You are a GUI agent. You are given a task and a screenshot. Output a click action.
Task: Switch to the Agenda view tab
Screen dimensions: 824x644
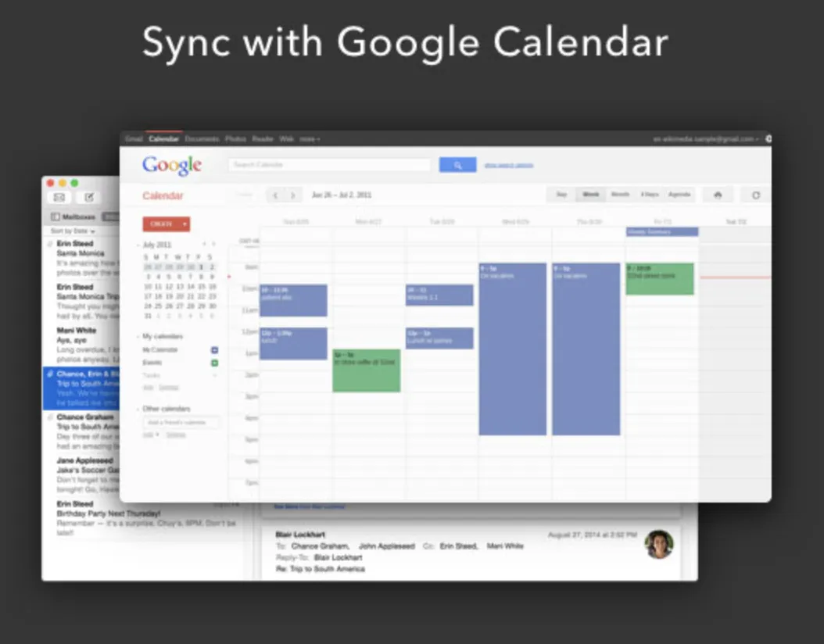pyautogui.click(x=679, y=195)
